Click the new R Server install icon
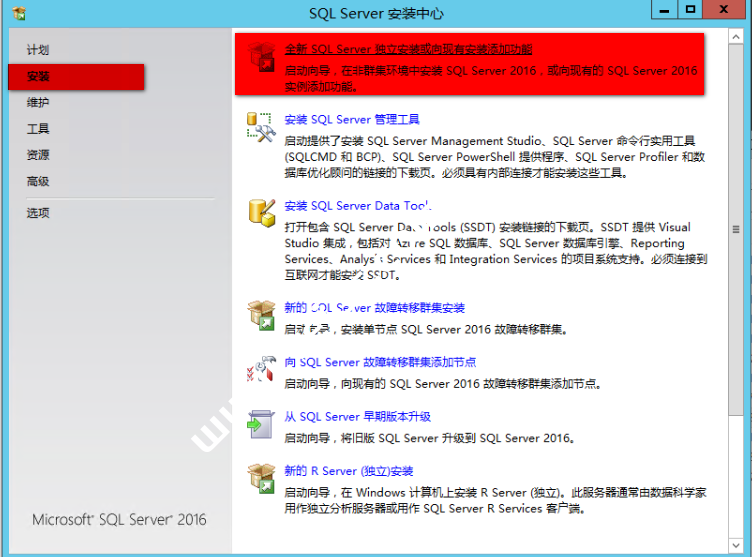 [260, 478]
